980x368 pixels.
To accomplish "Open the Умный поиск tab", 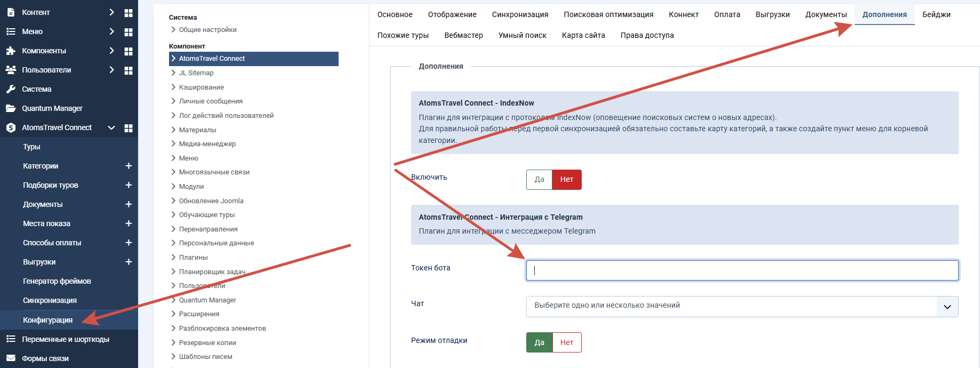I will tap(523, 35).
